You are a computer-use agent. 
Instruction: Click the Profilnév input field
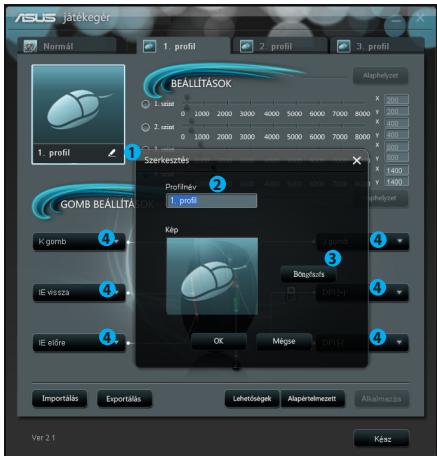(211, 201)
